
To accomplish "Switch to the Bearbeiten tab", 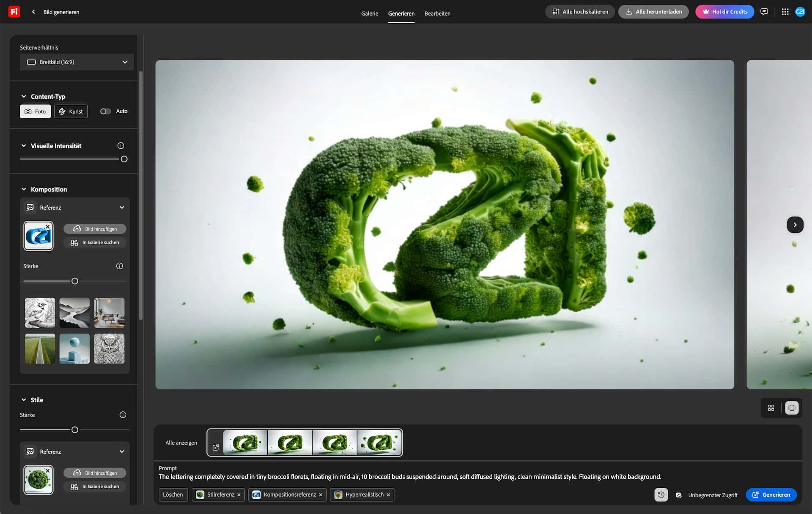I will (437, 14).
